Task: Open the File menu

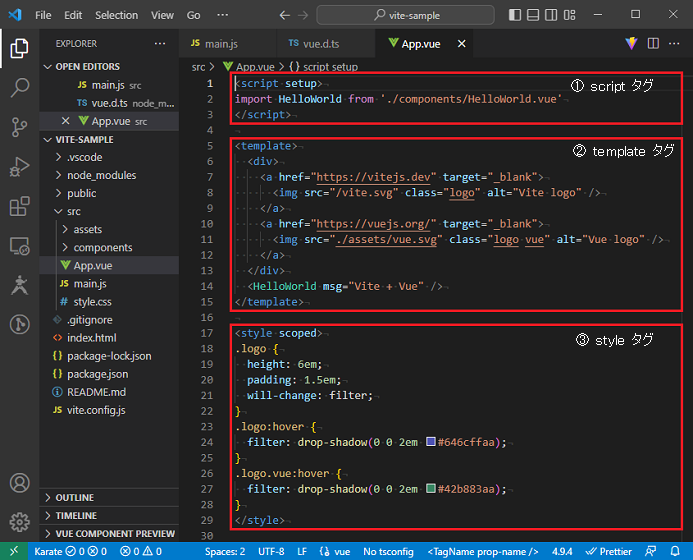Action: pyautogui.click(x=43, y=15)
